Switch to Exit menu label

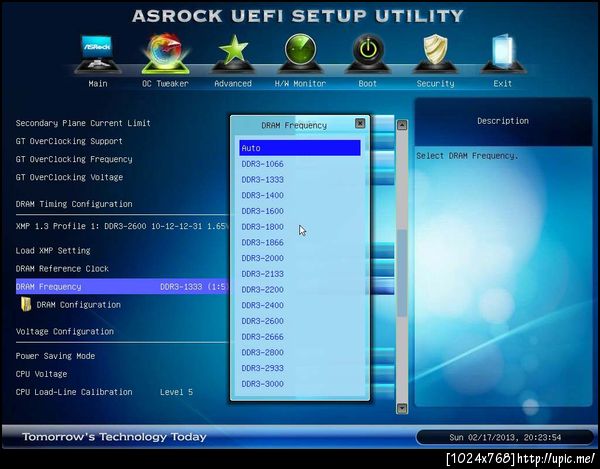click(503, 83)
